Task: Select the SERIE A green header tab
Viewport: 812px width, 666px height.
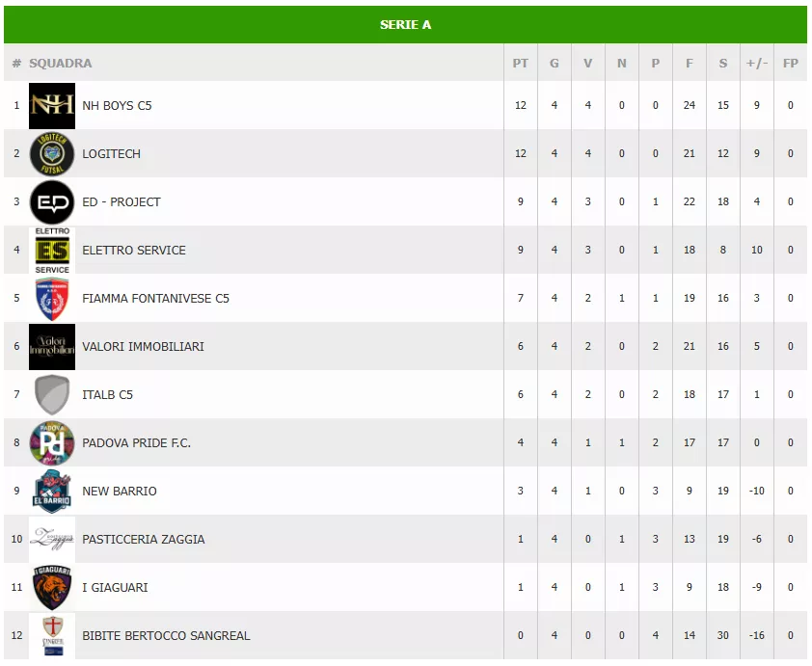Action: click(405, 24)
